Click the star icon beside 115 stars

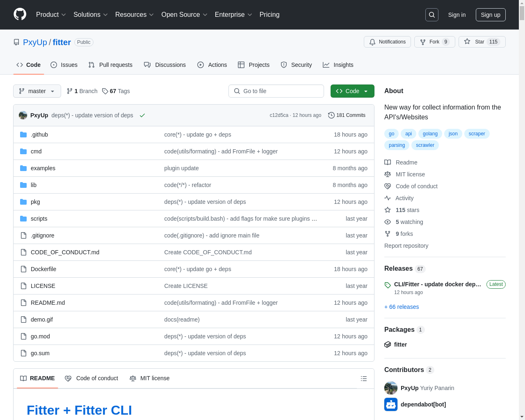pos(388,210)
